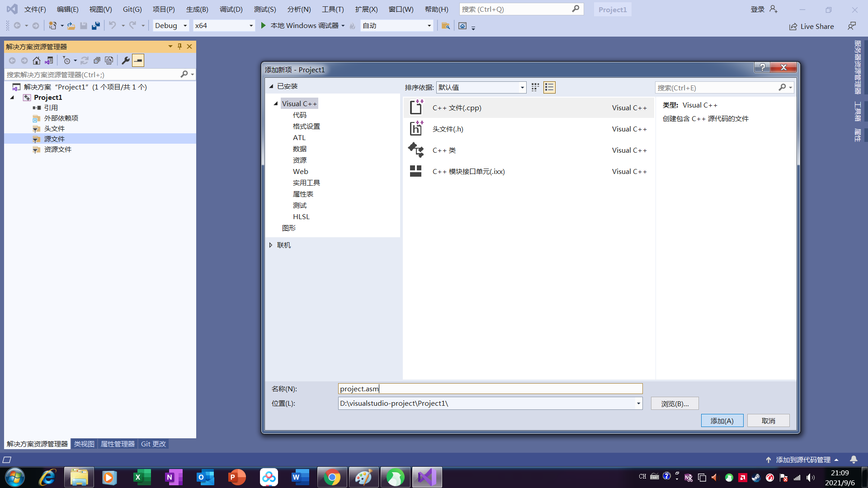
Task: Select the C++ module interface unit (.ixx)
Action: [x=528, y=171]
